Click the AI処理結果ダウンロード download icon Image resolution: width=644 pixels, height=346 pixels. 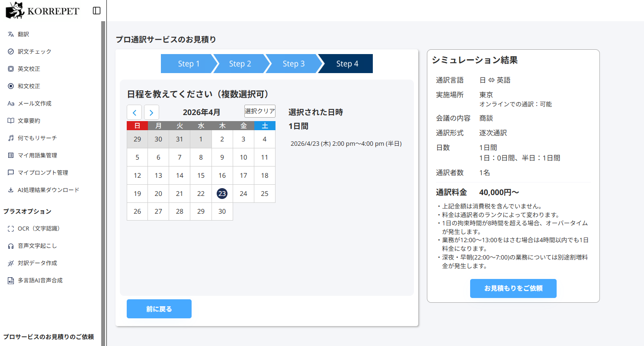[11, 190]
